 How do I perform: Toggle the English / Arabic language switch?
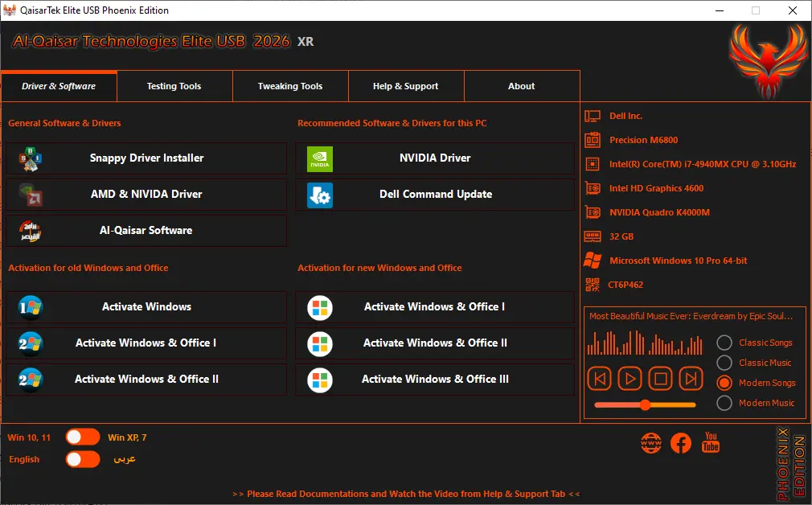[x=83, y=459]
